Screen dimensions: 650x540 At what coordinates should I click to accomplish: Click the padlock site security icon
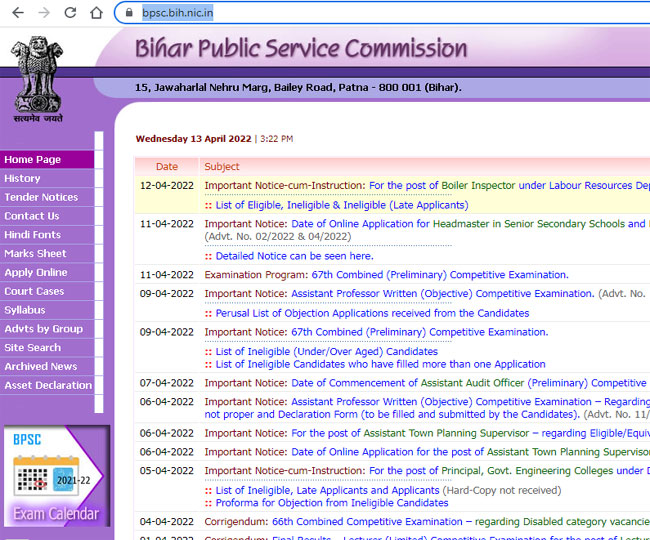point(129,13)
